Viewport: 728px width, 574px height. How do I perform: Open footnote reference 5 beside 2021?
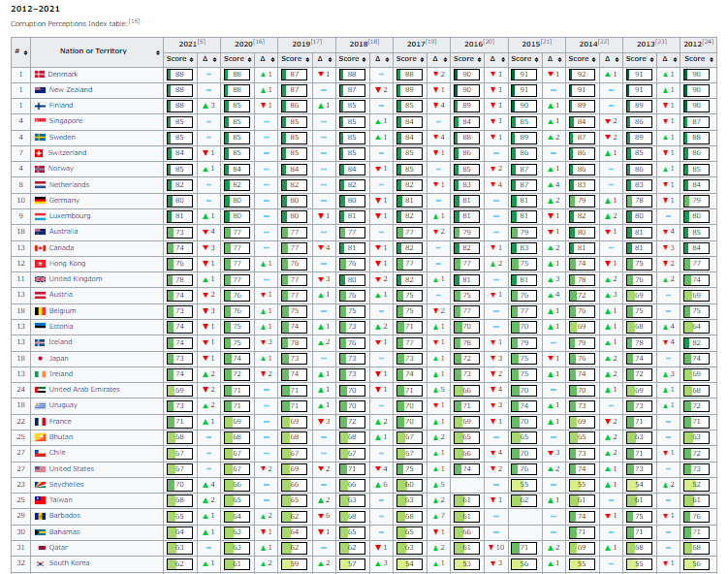pyautogui.click(x=202, y=42)
